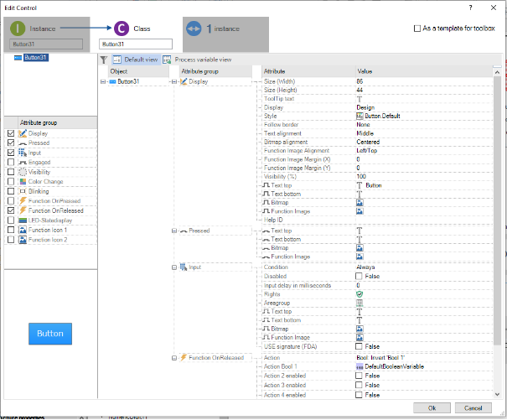Enable the Engaged attribute group checkbox
This screenshot has width=507, height=420.
pyautogui.click(x=11, y=162)
